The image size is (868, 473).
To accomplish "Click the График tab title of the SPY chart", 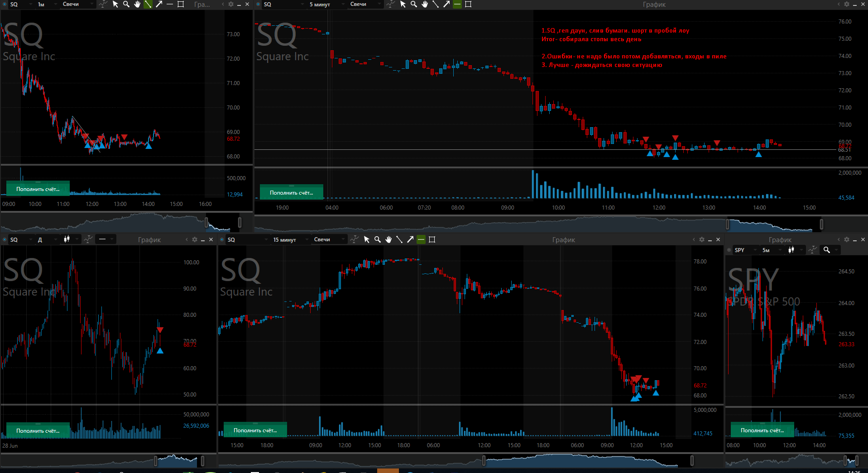I will [780, 240].
